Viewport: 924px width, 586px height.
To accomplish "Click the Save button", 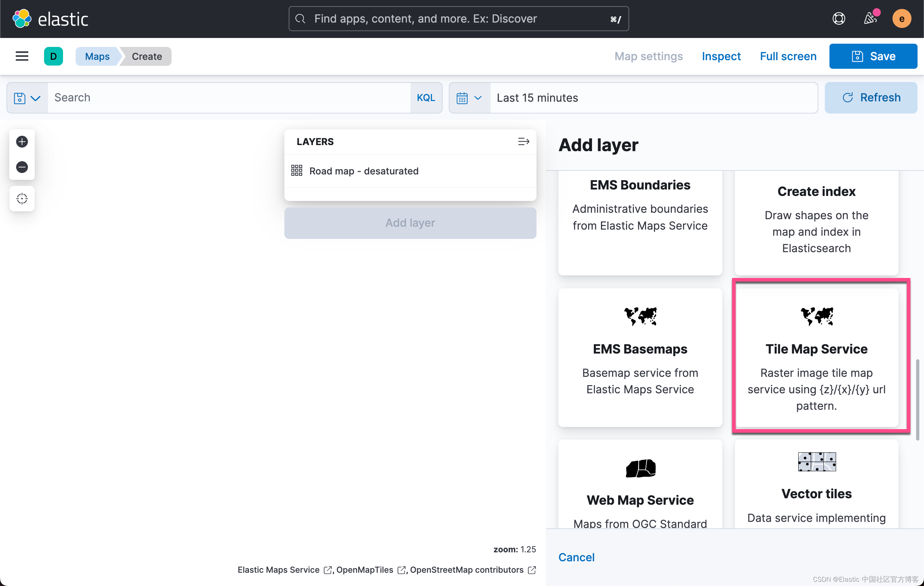I will coord(873,56).
